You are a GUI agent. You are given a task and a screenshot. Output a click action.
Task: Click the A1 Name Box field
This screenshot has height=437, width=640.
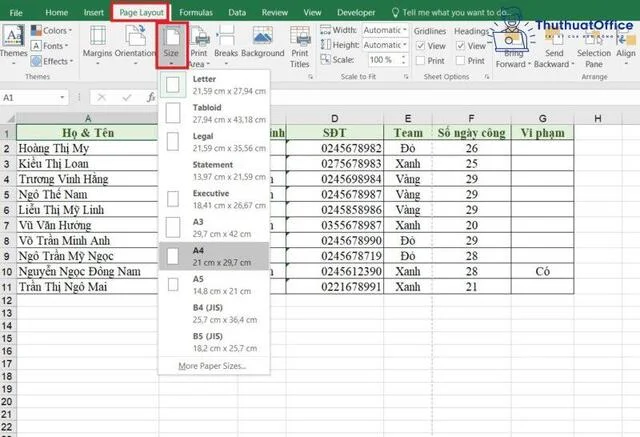[29, 98]
